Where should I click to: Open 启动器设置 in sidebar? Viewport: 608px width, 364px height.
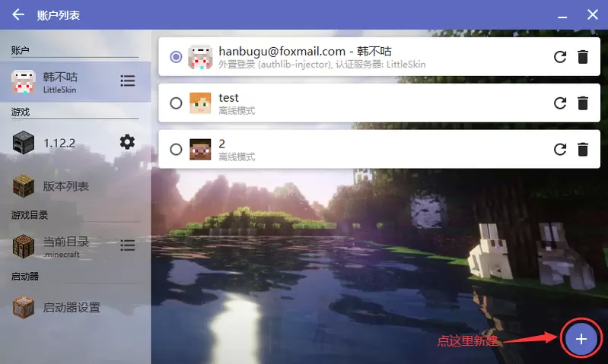75,308
